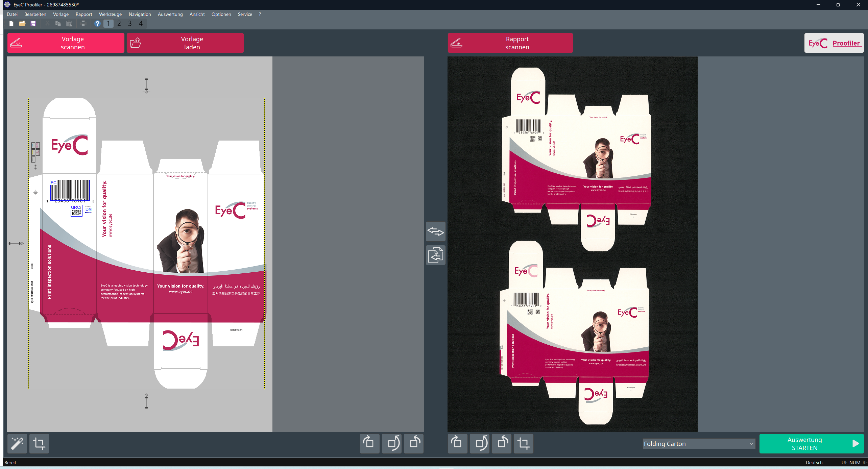Screen dimensions: 868x469
Task: Open the Werkzeuge menu
Action: click(x=110, y=14)
